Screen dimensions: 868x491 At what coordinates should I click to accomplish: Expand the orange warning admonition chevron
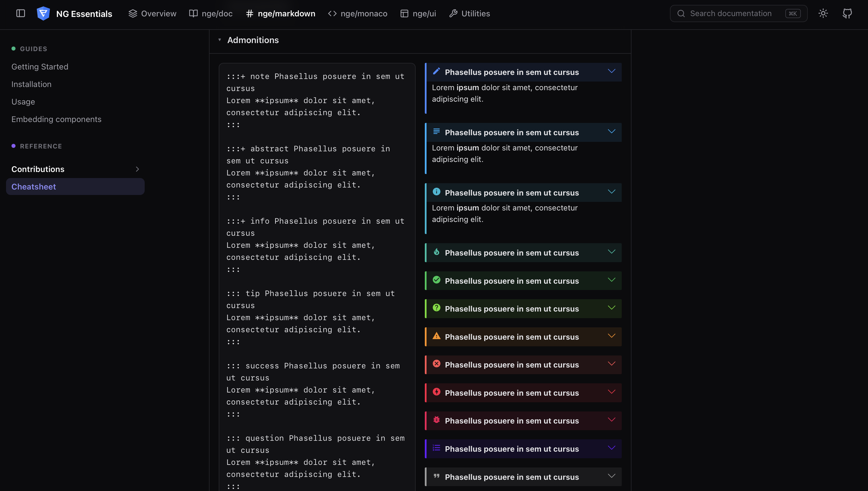click(x=611, y=336)
